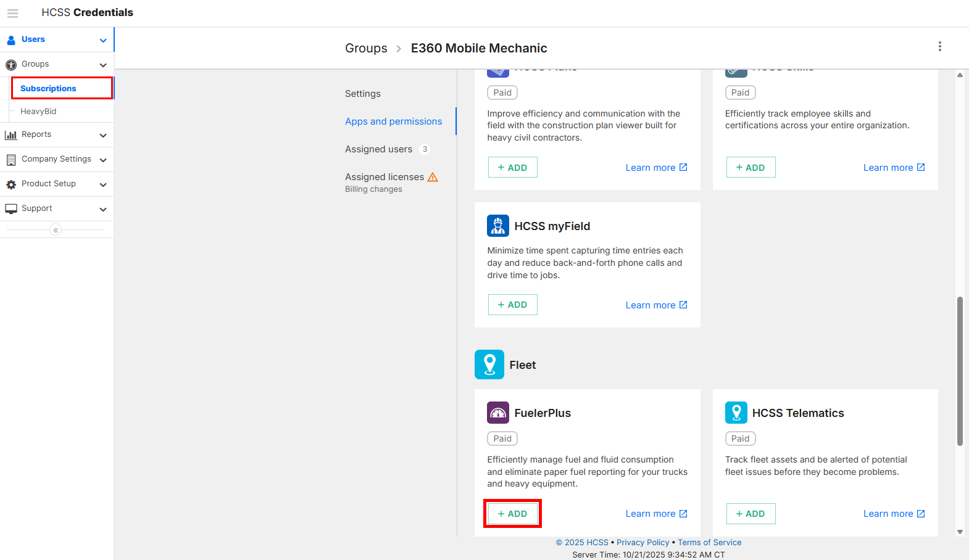Click the Company Settings building icon

11,160
